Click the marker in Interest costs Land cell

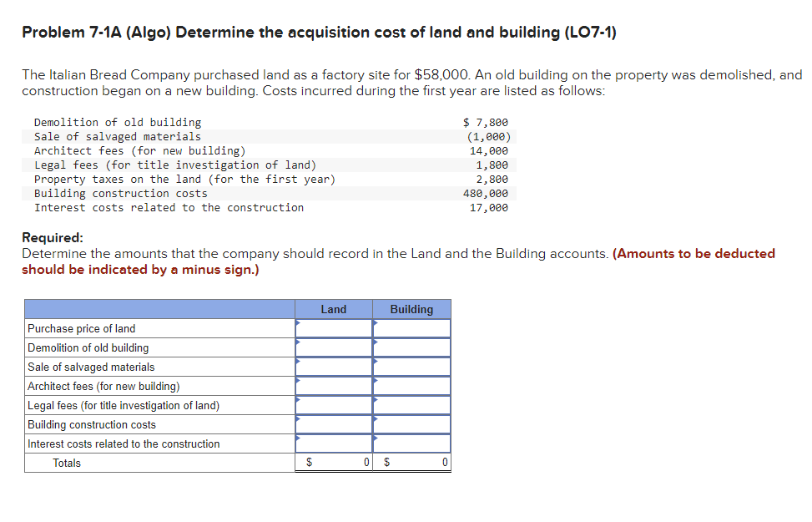(x=298, y=438)
